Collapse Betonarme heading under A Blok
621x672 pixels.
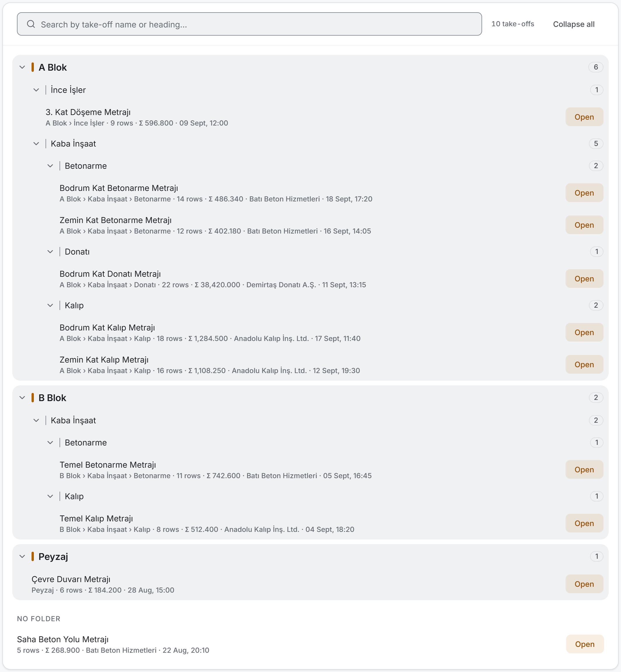point(50,166)
